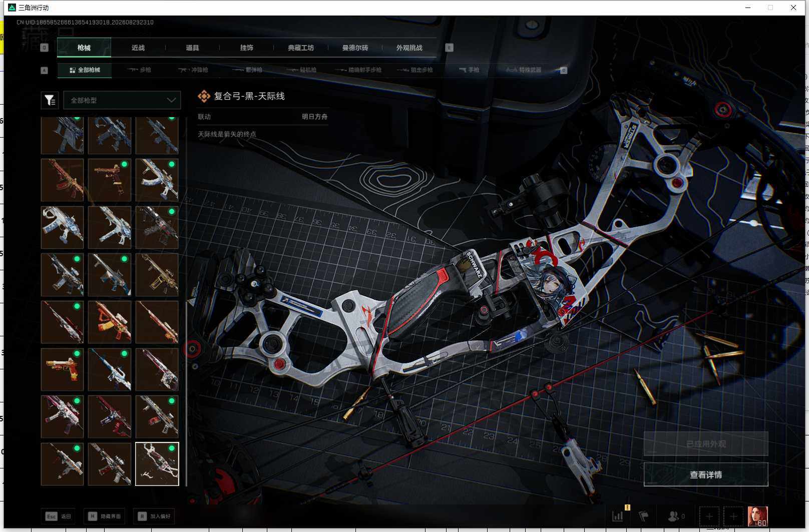Click the description 天际线是箭矢的终点

(227, 134)
